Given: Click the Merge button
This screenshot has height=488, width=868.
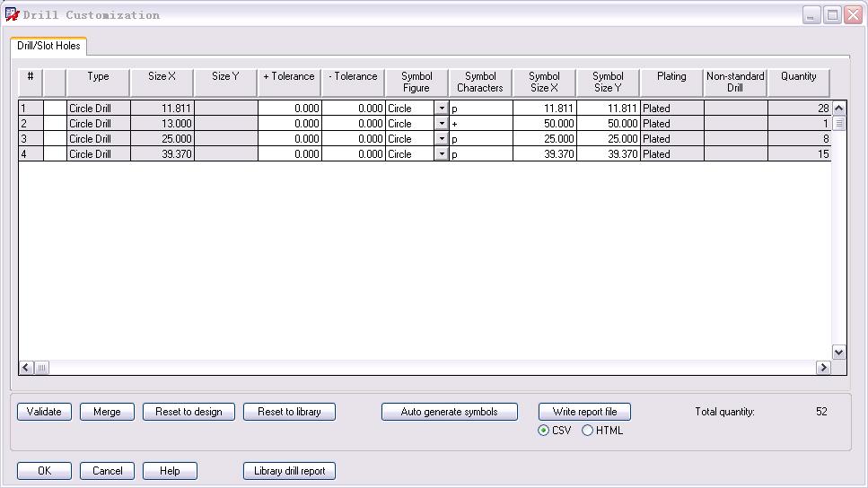Looking at the screenshot, I should tap(107, 412).
